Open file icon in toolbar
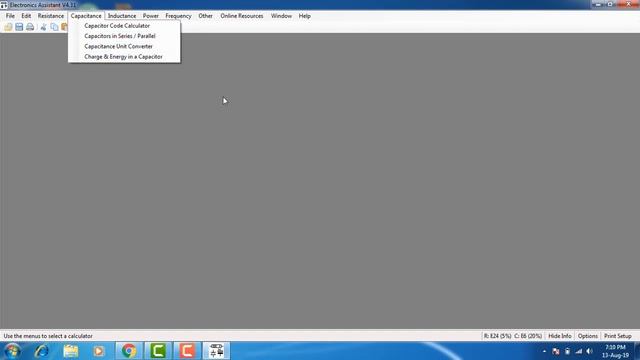The height and width of the screenshot is (360, 640). pyautogui.click(x=8, y=27)
